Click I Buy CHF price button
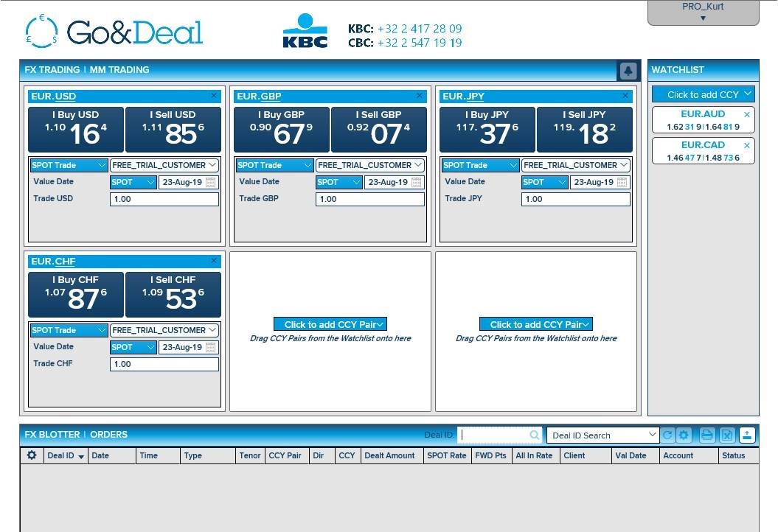The width and height of the screenshot is (778, 532). point(76,295)
